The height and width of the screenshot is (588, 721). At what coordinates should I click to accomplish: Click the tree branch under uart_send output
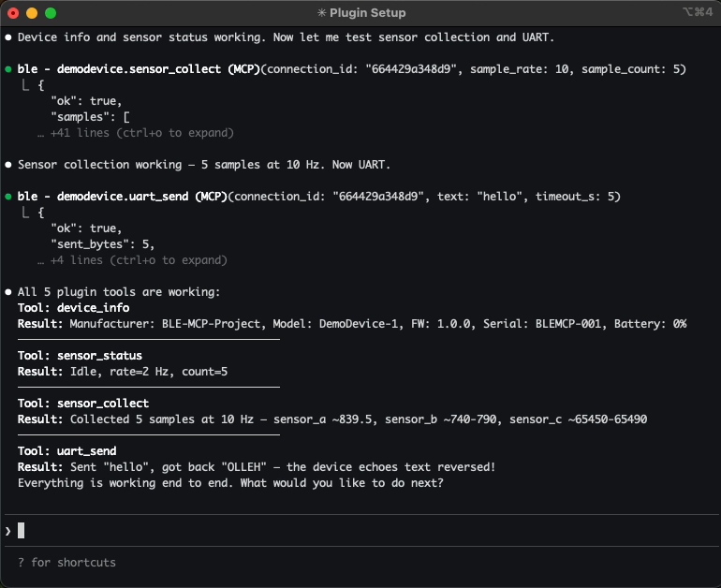tap(25, 213)
